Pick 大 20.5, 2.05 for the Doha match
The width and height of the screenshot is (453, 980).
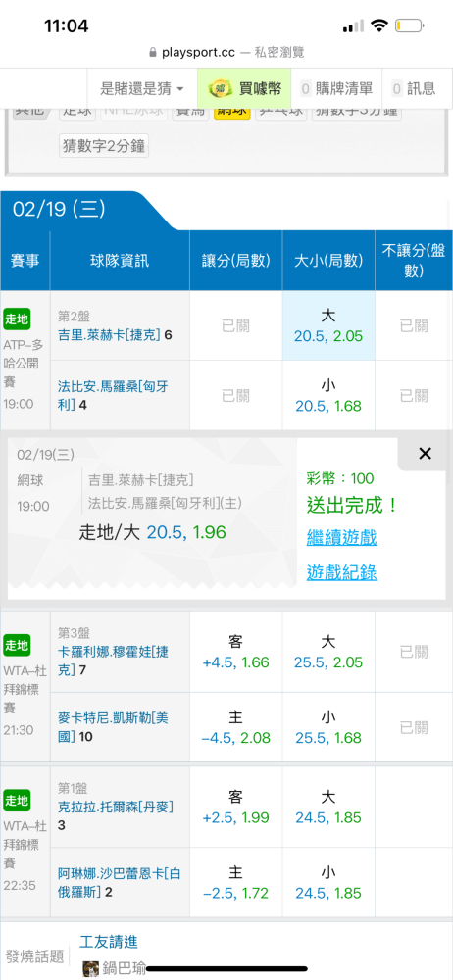click(328, 325)
